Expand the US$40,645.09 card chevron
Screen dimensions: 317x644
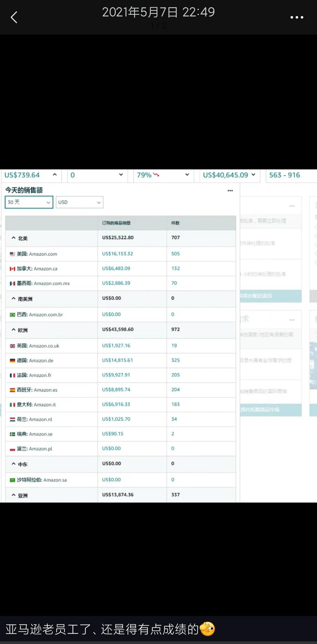[x=253, y=175]
